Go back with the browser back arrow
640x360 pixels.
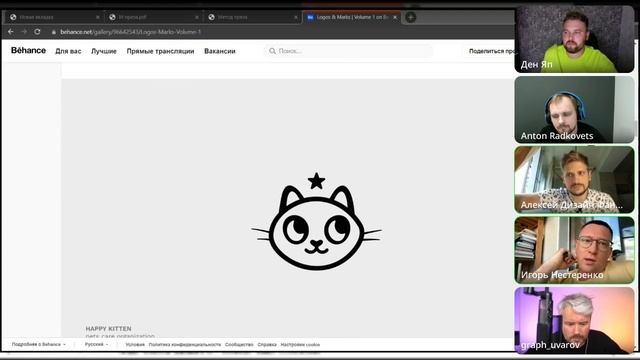[x=11, y=31]
